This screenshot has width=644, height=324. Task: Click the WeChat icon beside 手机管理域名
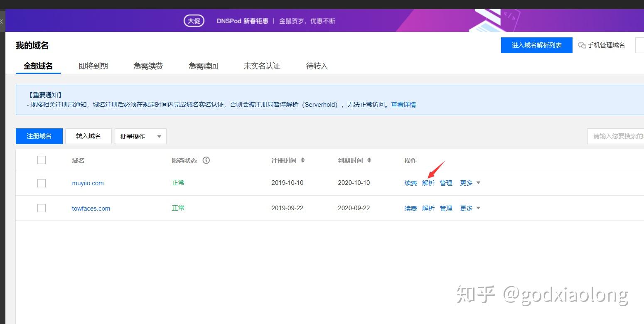pos(582,45)
